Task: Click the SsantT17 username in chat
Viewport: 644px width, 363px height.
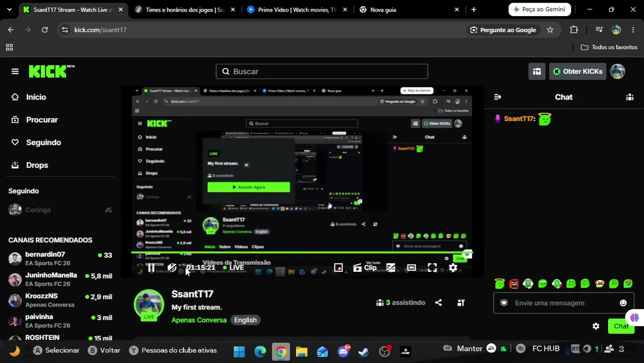Action: (519, 118)
